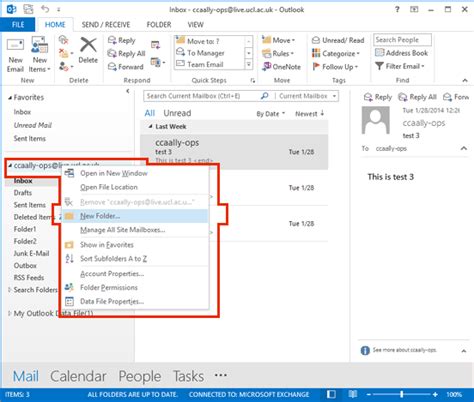This screenshot has height=402, width=474.
Task: Click Reply All in the ribbon
Action: point(126,54)
